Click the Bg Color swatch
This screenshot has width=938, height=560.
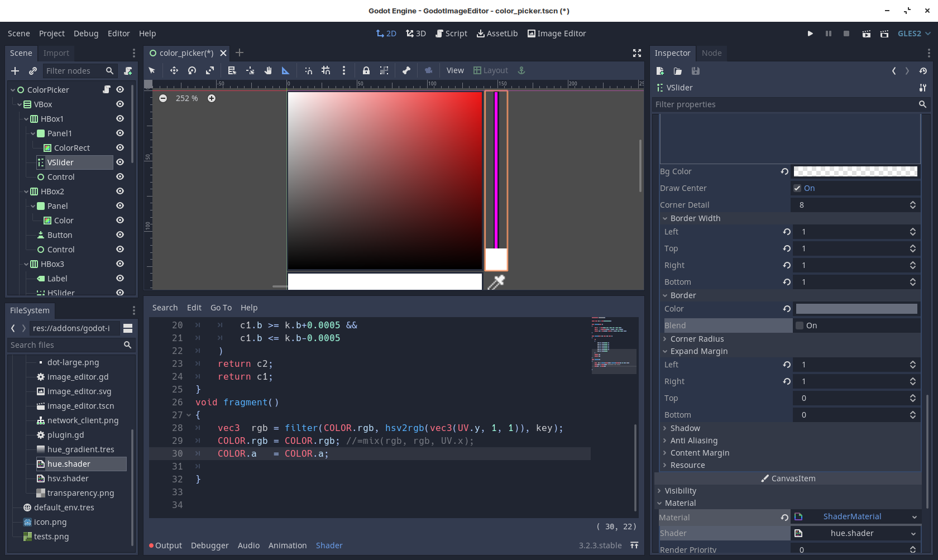pyautogui.click(x=856, y=171)
